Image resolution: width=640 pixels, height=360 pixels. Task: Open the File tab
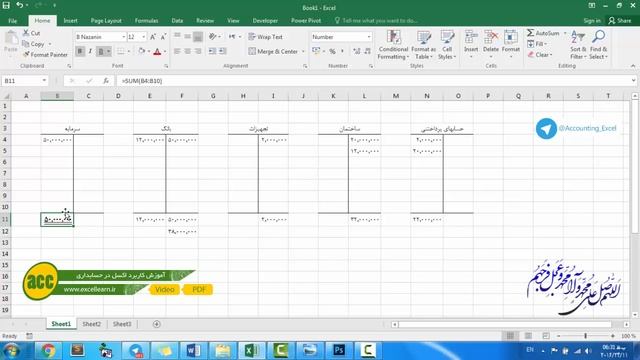click(13, 20)
